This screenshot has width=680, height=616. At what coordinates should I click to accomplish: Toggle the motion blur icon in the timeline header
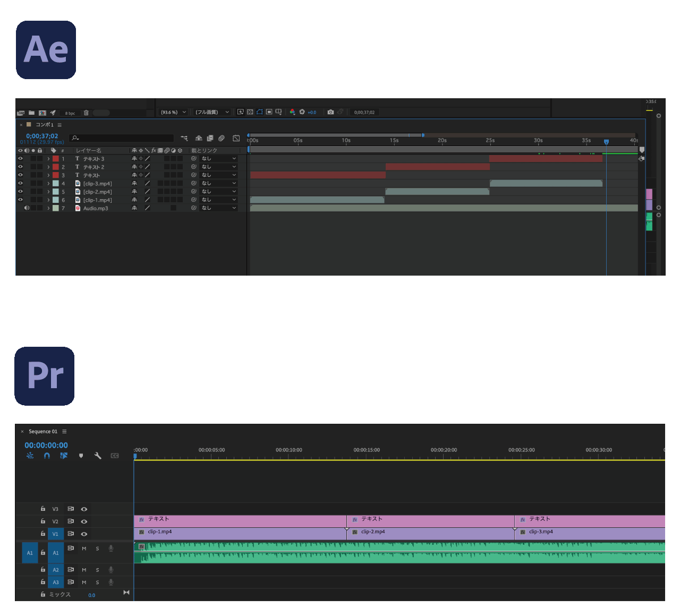(x=222, y=138)
